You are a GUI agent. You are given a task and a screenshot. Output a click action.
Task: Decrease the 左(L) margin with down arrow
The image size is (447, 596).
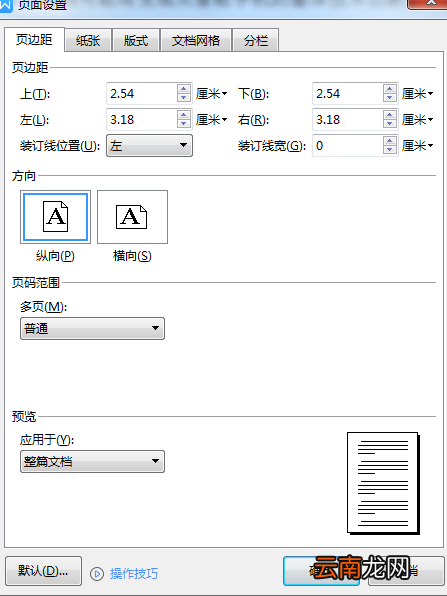point(184,124)
